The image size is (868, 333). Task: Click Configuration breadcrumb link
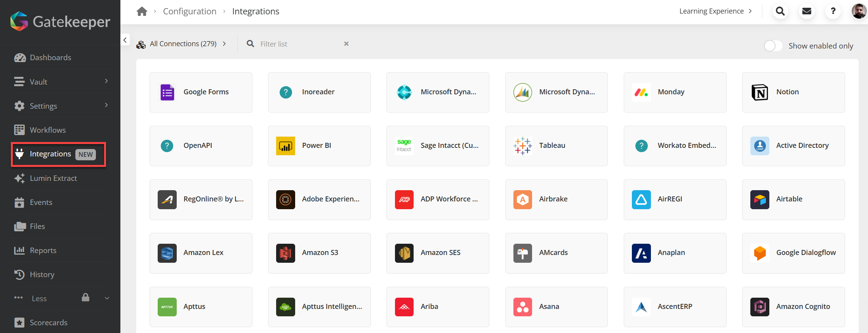[x=190, y=11]
